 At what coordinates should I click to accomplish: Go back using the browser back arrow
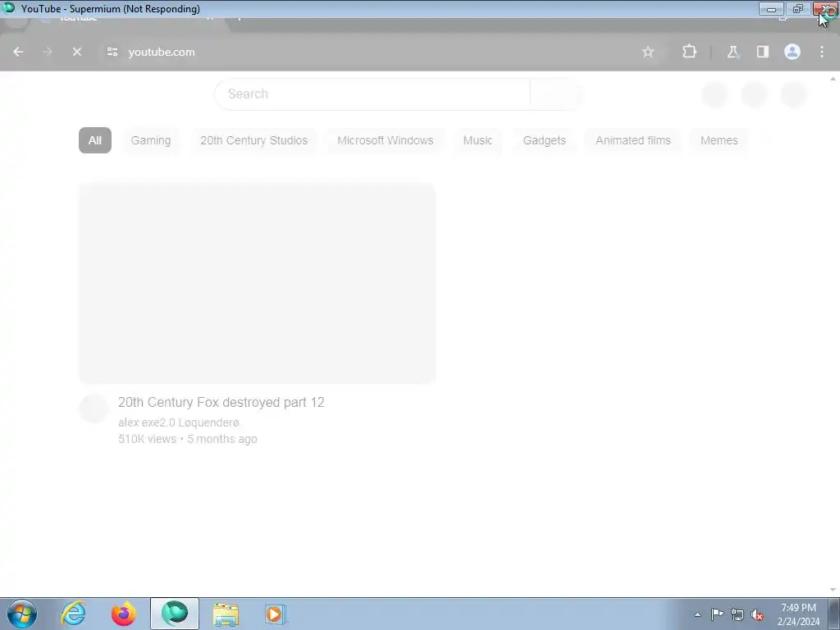click(x=18, y=52)
